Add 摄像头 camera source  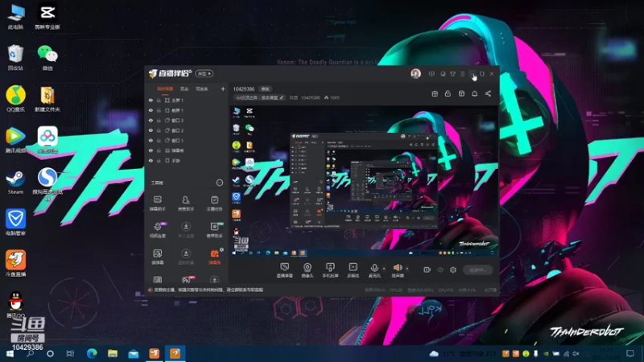[x=308, y=270]
